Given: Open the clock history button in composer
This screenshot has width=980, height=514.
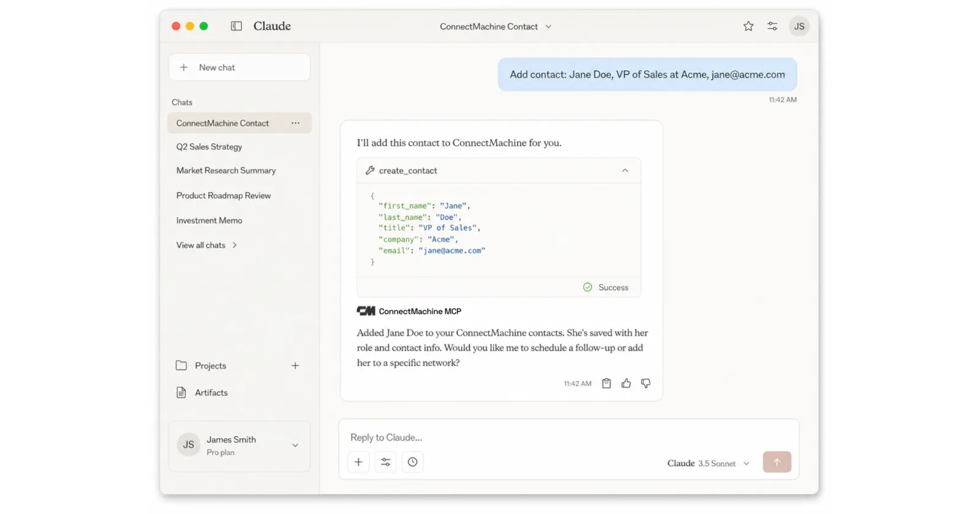Looking at the screenshot, I should point(413,462).
